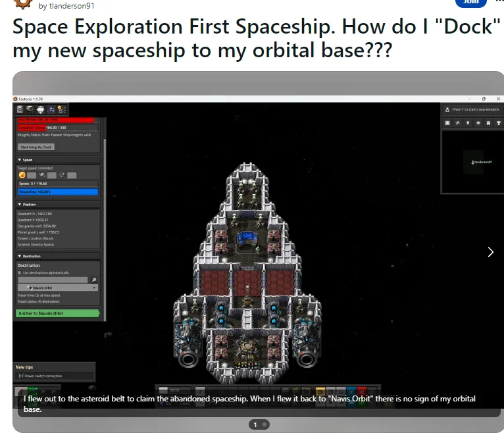Viewport: 504px width, 433px height.
Task: Click the research flask icon
Action: pyautogui.click(x=447, y=110)
